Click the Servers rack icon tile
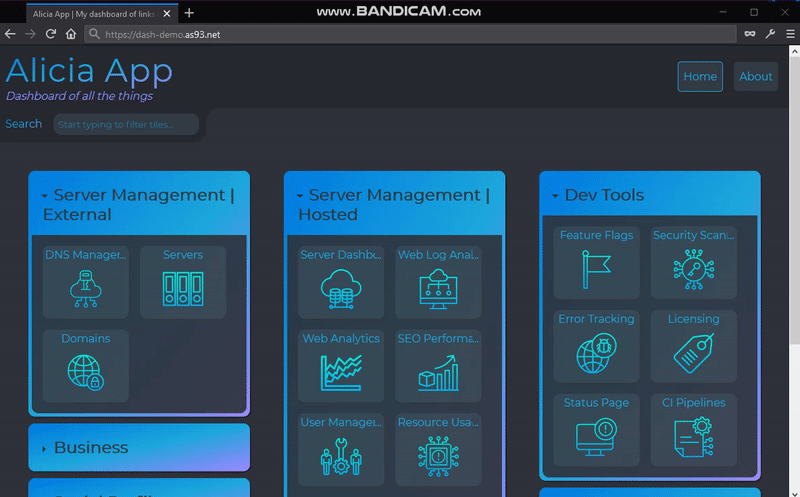The height and width of the screenshot is (497, 800). (183, 288)
